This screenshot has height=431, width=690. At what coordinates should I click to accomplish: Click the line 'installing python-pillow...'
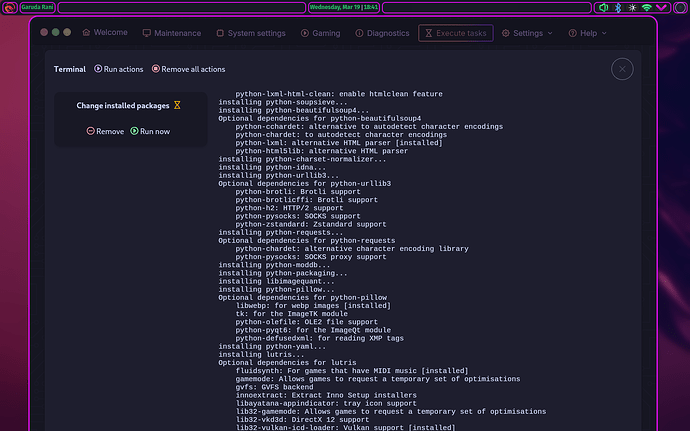click(x=276, y=290)
